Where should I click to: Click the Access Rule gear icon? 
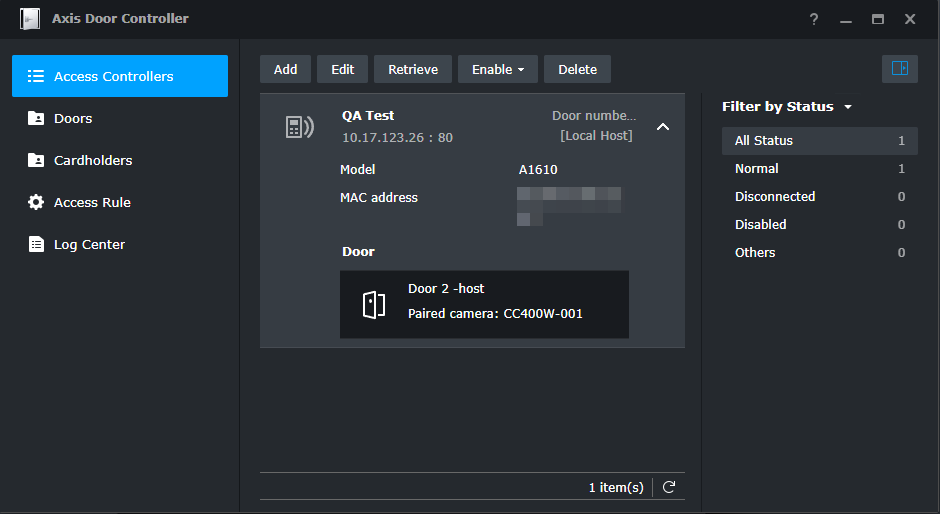(36, 202)
